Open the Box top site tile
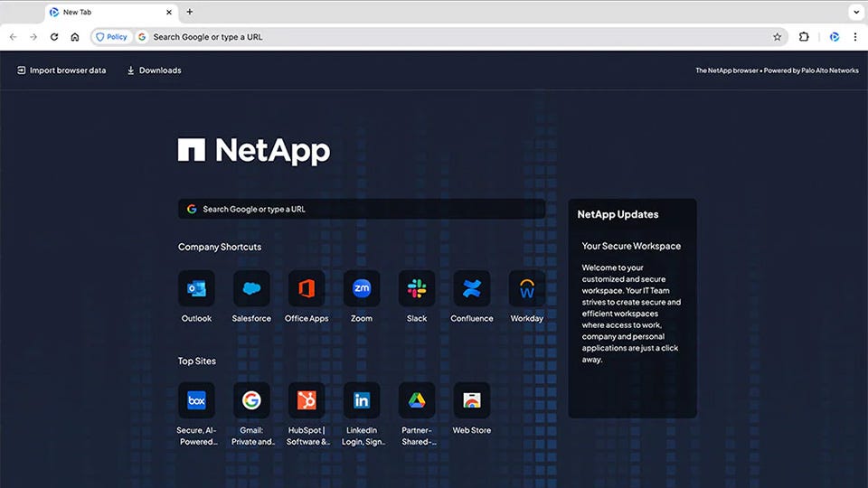Image resolution: width=868 pixels, height=488 pixels. pos(196,400)
